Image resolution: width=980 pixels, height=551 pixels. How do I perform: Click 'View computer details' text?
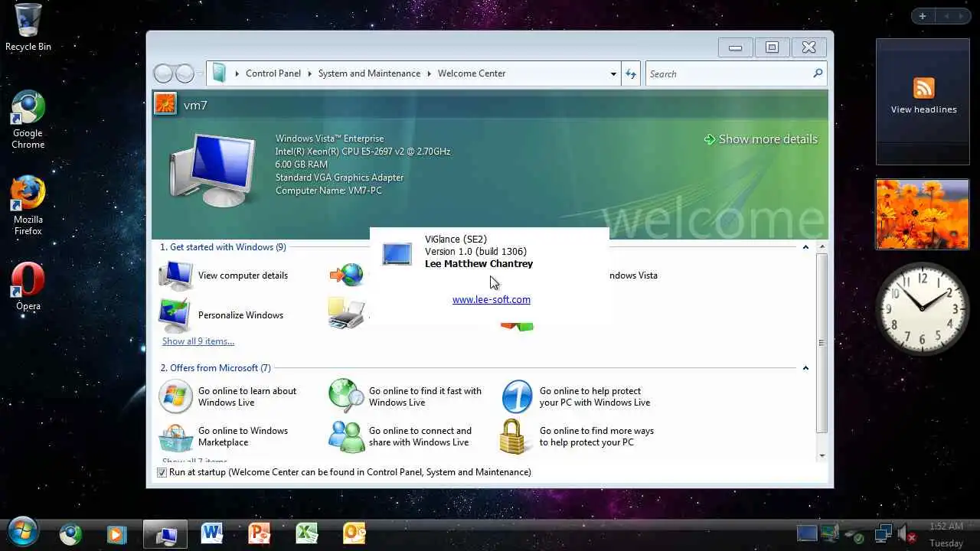[243, 275]
